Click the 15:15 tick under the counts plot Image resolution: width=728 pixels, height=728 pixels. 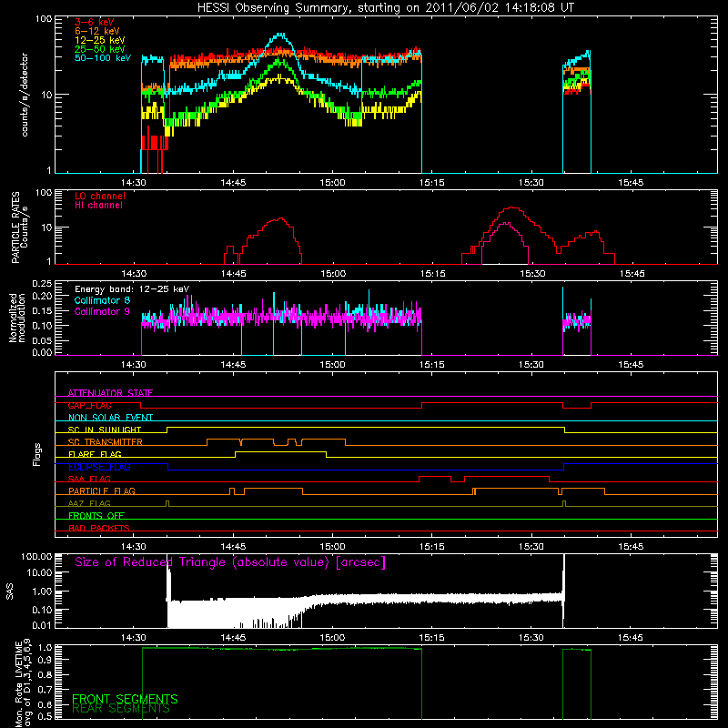pos(431,183)
